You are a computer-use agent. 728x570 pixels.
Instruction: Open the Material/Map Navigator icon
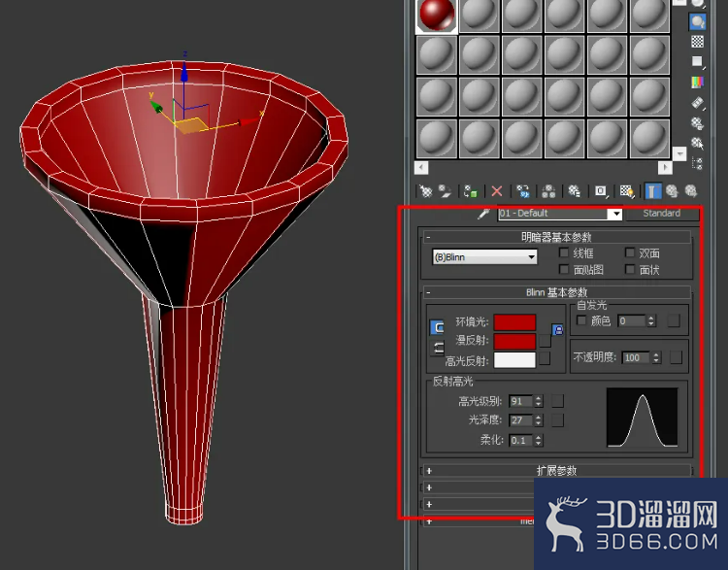(x=697, y=163)
